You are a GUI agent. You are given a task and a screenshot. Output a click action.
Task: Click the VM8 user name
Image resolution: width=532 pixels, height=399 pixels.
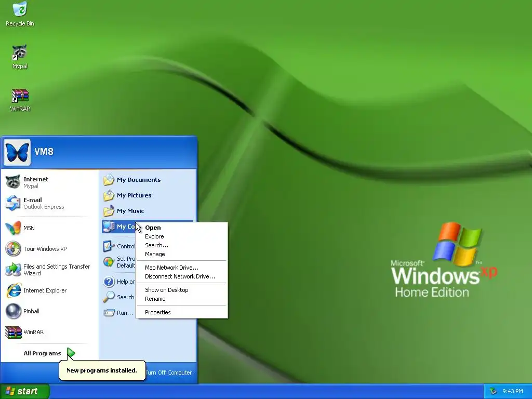pyautogui.click(x=44, y=152)
